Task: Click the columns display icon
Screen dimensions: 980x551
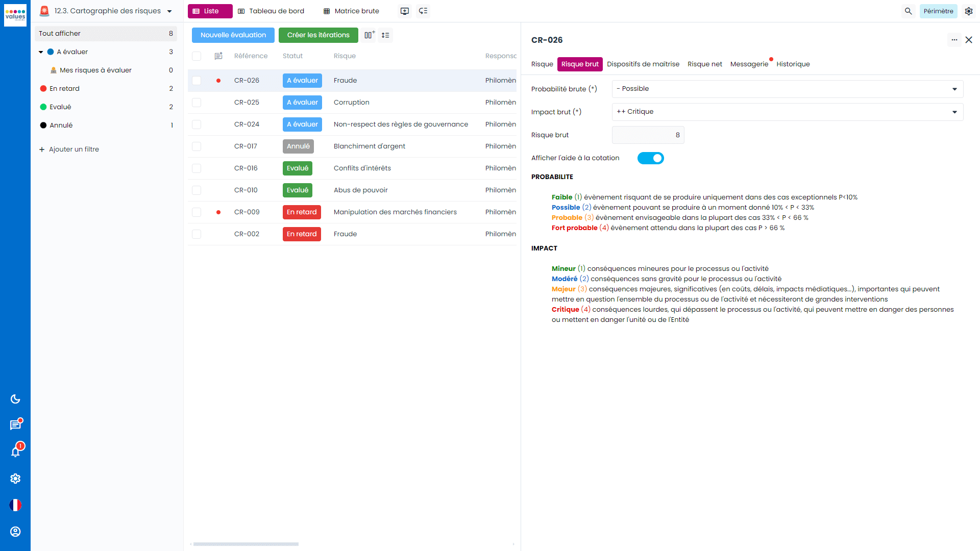Action: [370, 35]
